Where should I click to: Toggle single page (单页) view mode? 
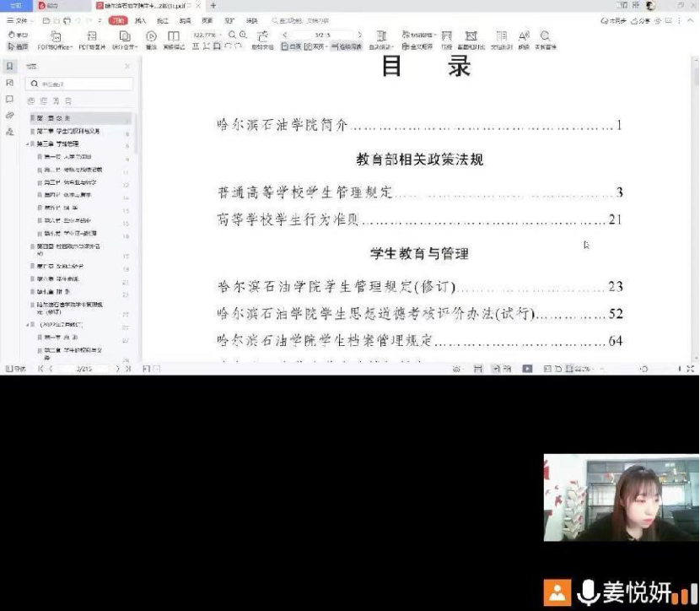pyautogui.click(x=290, y=47)
